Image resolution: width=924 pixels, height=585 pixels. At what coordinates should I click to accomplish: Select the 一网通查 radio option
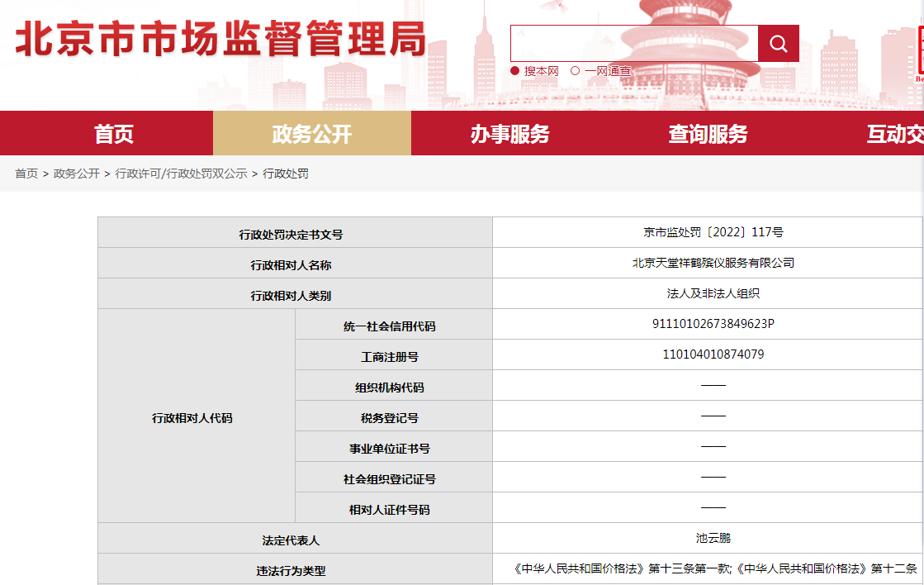pyautogui.click(x=576, y=71)
